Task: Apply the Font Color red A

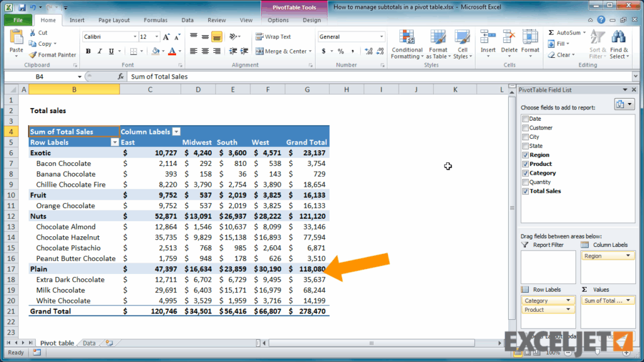Action: click(172, 52)
